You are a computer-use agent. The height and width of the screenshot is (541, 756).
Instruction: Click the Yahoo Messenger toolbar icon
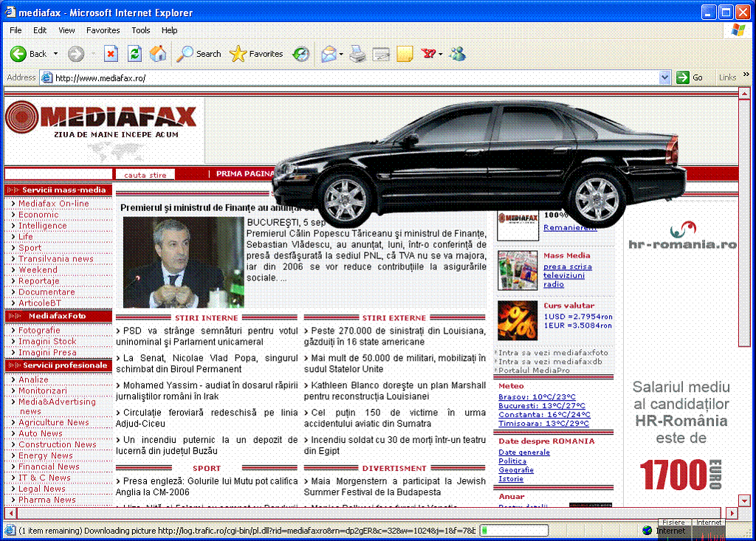pos(427,54)
